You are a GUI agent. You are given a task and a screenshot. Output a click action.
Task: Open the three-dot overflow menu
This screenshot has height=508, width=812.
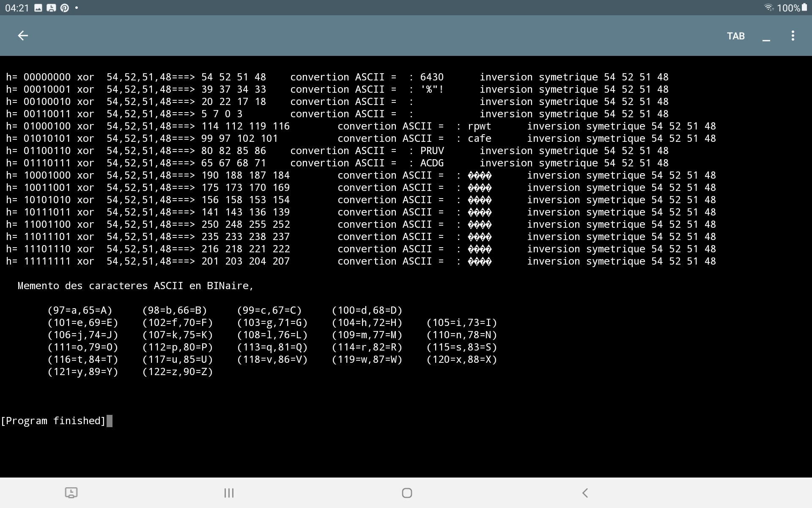(793, 36)
